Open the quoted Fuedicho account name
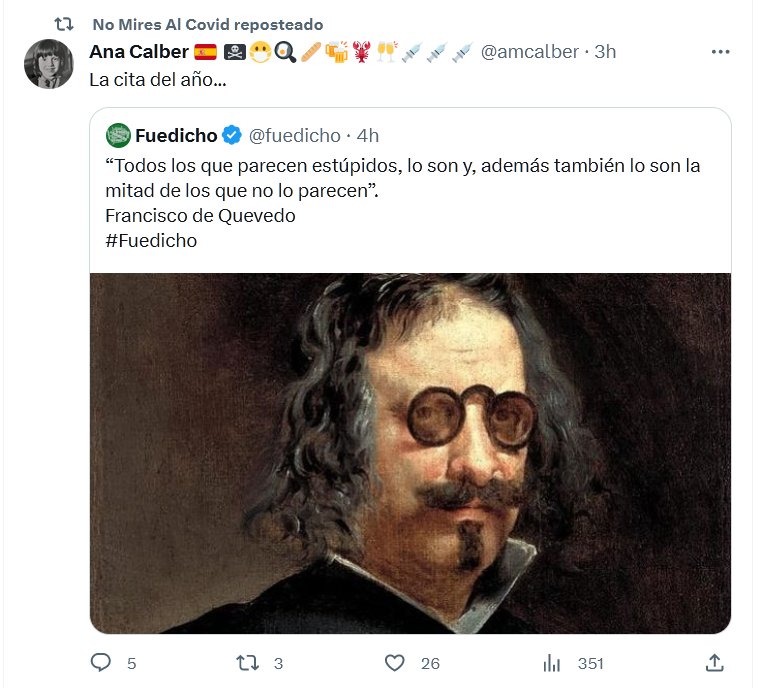 point(175,135)
